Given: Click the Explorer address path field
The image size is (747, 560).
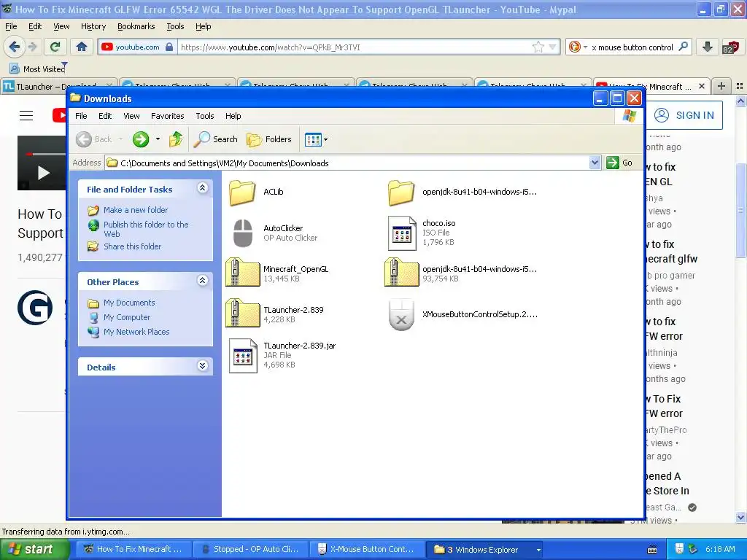Looking at the screenshot, I should (x=347, y=163).
